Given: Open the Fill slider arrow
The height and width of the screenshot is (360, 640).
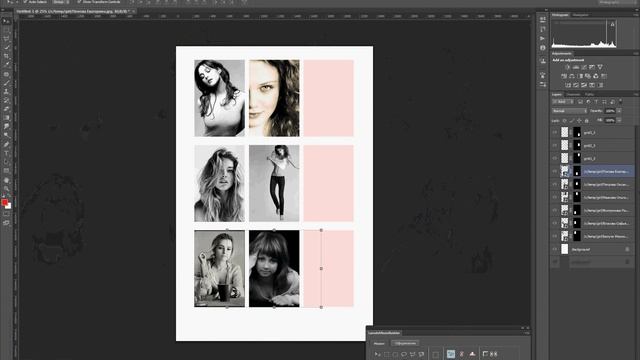Looking at the screenshot, I should pos(619,120).
